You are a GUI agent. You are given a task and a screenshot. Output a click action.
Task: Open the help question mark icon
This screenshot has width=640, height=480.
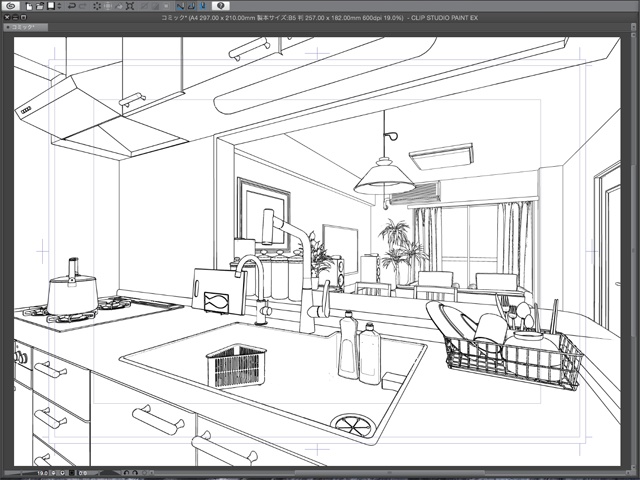[221, 6]
